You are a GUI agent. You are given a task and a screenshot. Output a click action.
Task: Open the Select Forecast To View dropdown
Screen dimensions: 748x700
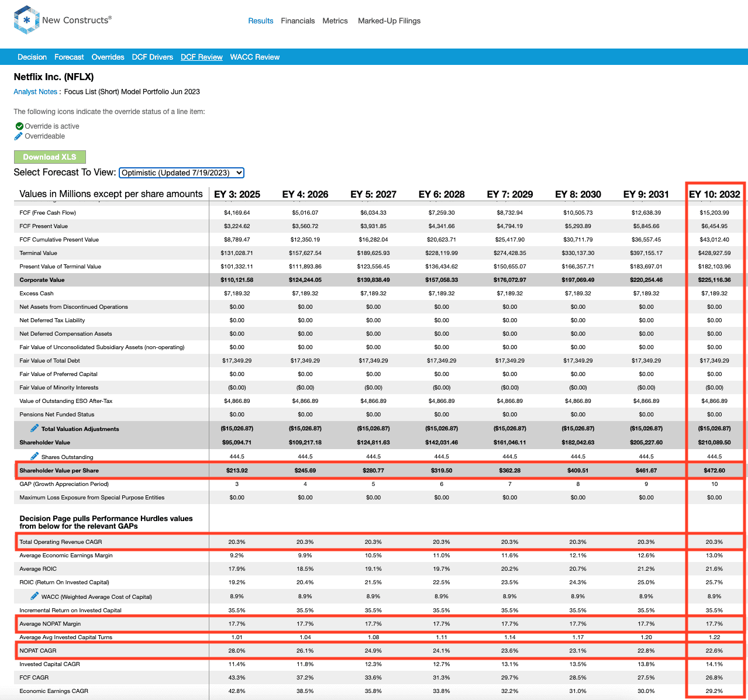click(181, 173)
